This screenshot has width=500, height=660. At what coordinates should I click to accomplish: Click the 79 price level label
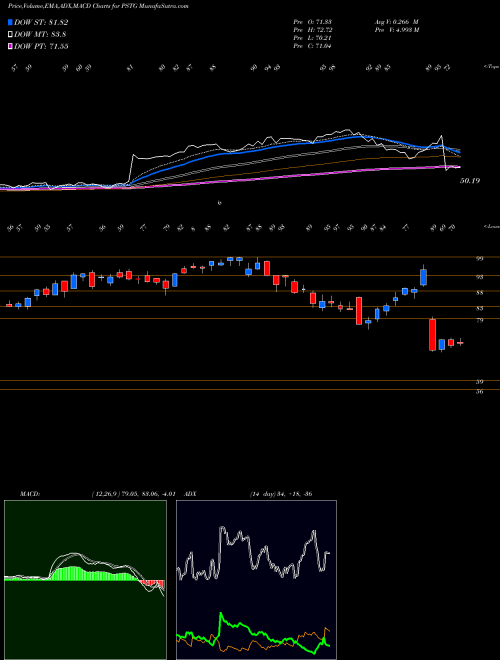[479, 320]
